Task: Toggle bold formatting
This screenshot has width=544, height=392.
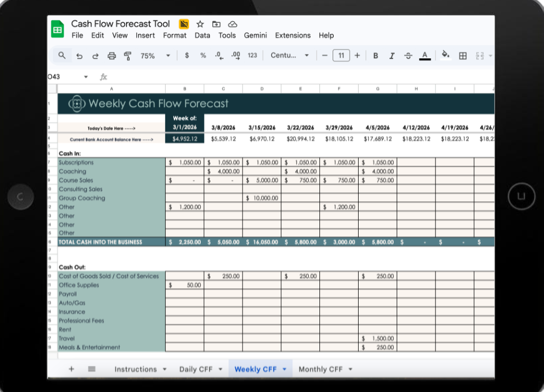Action: tap(376, 55)
